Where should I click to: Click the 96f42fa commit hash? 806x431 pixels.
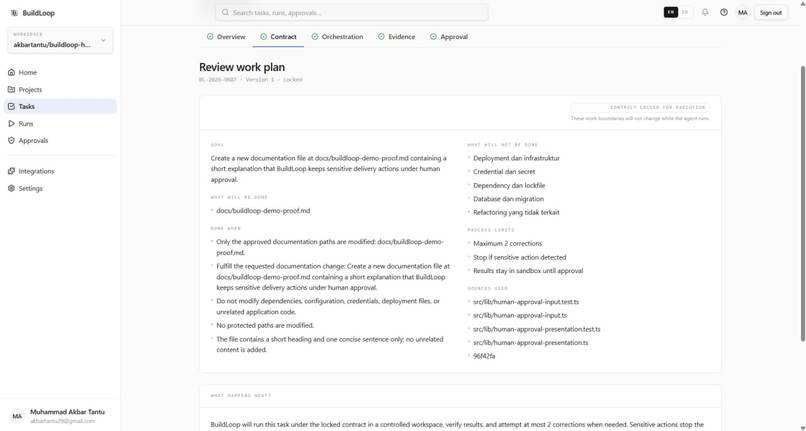[x=484, y=356]
